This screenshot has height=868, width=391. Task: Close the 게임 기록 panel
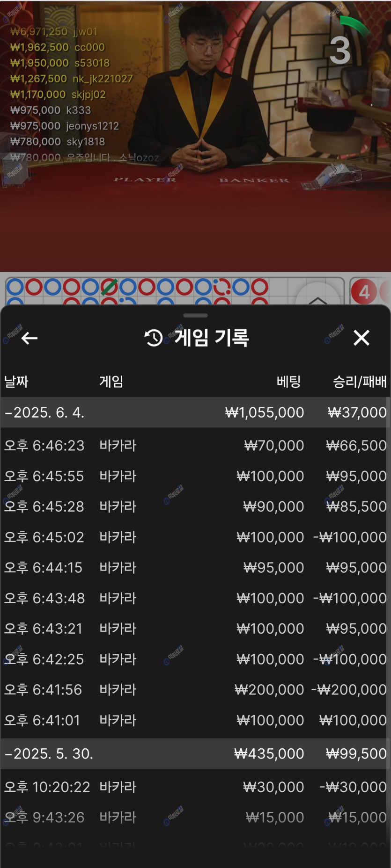point(361,338)
